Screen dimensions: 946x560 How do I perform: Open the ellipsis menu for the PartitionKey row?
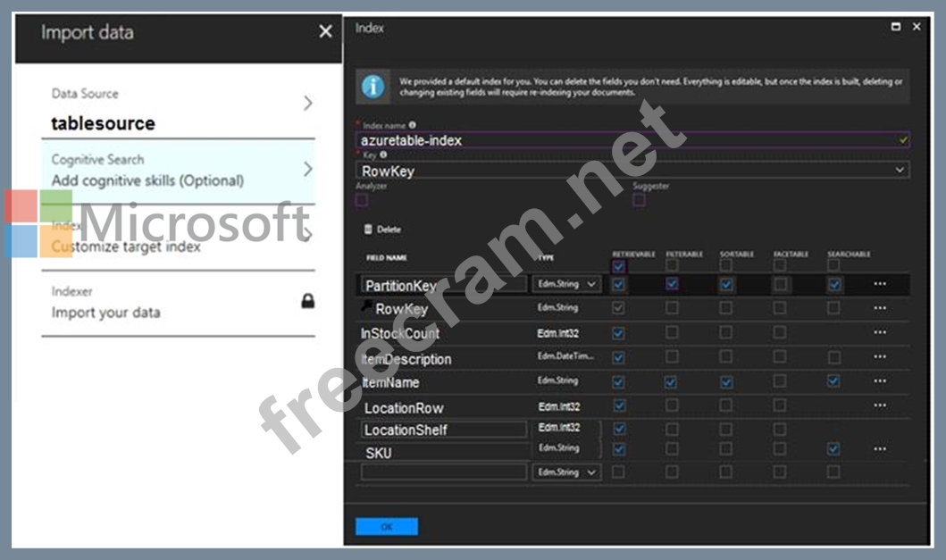[x=880, y=285]
